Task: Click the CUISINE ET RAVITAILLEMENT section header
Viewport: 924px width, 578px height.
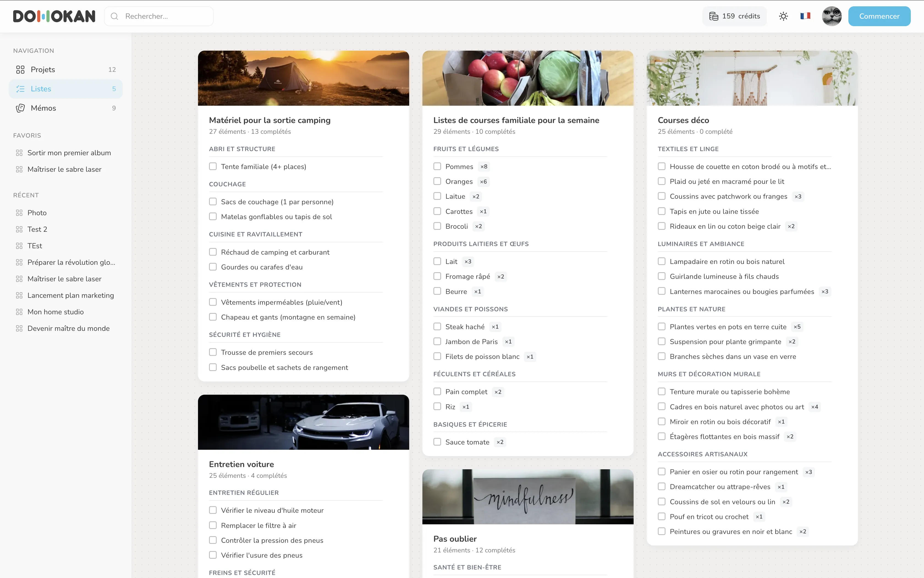Action: pos(255,234)
